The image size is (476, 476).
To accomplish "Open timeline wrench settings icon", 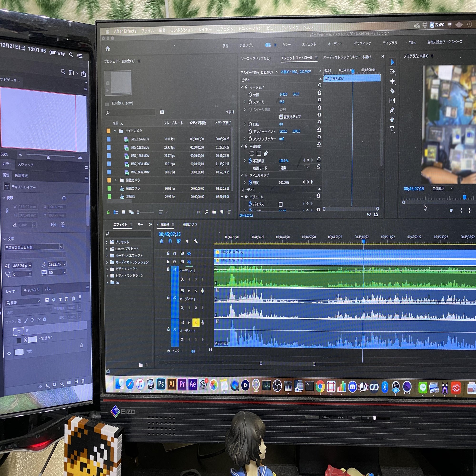I will pyautogui.click(x=196, y=241).
